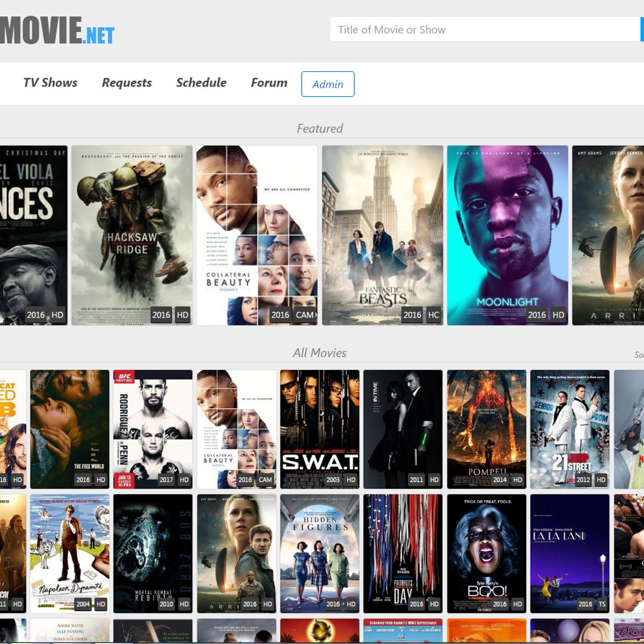Choose the Patriots Day movie poster

pyautogui.click(x=403, y=553)
